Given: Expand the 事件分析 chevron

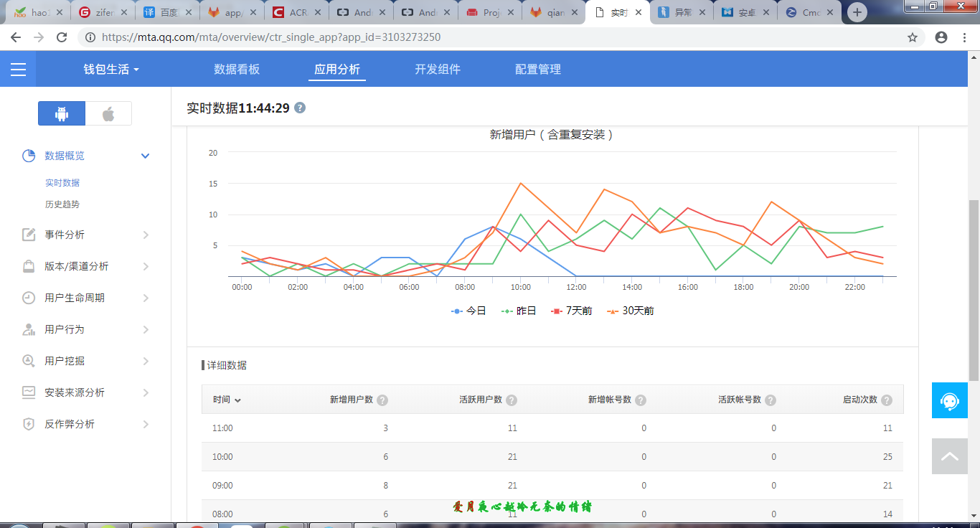Looking at the screenshot, I should (x=146, y=235).
